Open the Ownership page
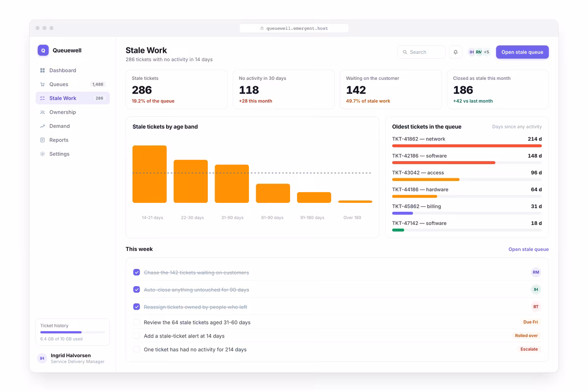 tap(73, 112)
